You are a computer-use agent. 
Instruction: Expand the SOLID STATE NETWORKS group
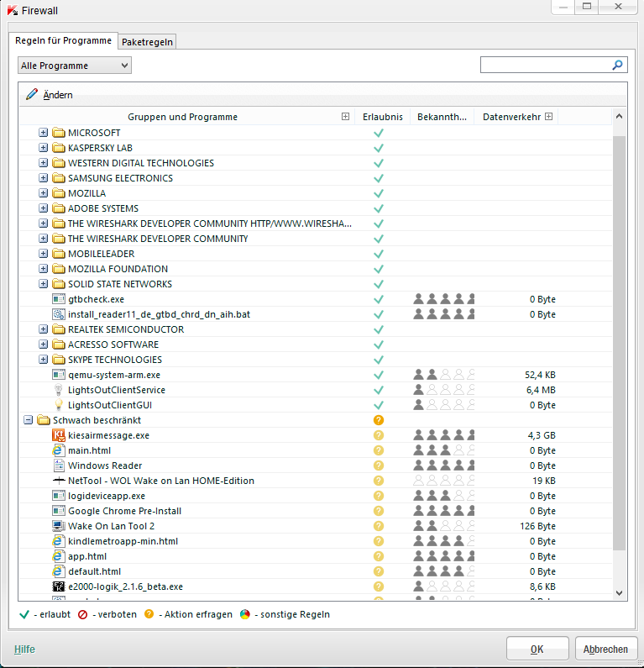43,284
